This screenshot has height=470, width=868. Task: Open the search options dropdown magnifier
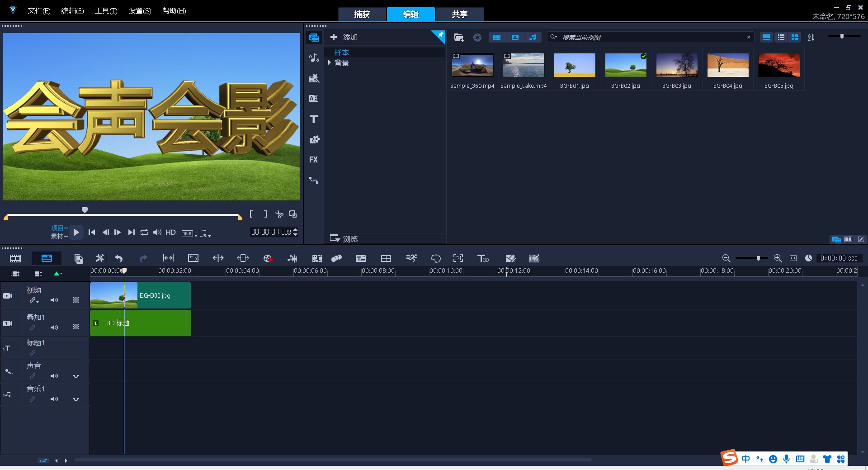point(553,37)
